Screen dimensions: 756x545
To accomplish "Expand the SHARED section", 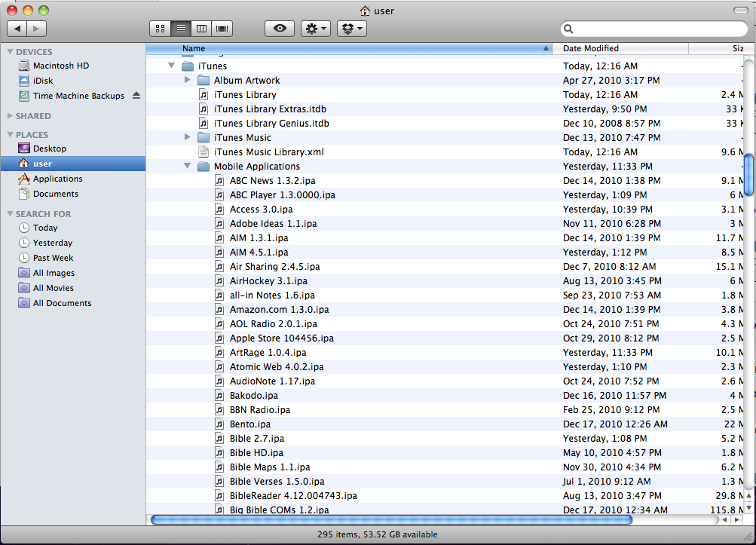I will [10, 116].
